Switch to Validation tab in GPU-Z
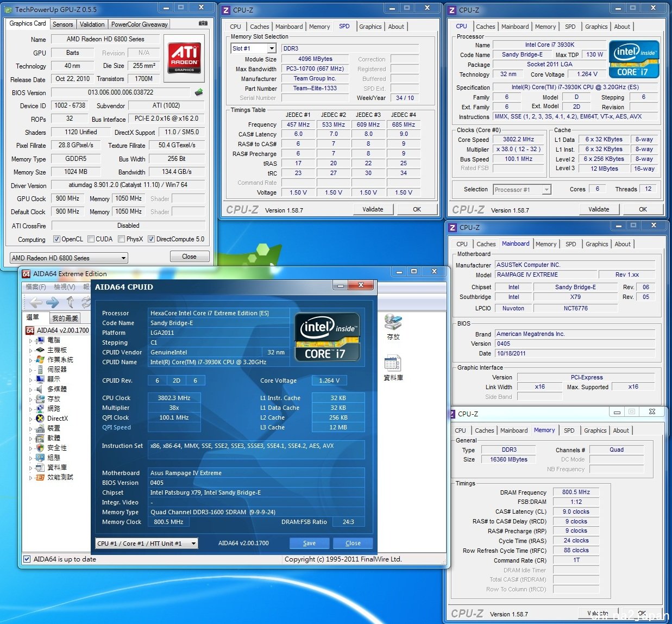672x624 pixels. pos(92,24)
